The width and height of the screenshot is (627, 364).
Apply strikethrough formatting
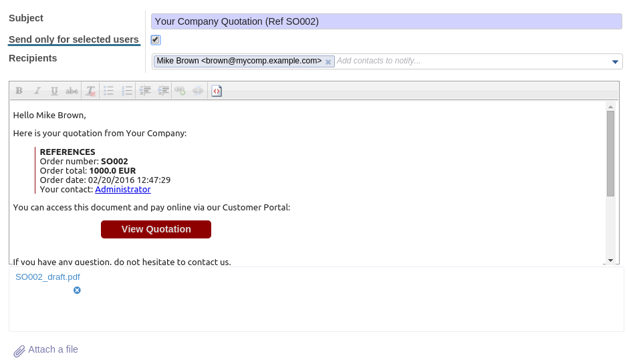click(72, 91)
